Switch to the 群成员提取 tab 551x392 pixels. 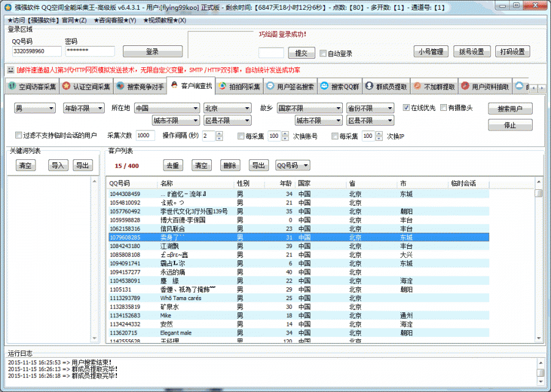[x=386, y=86]
